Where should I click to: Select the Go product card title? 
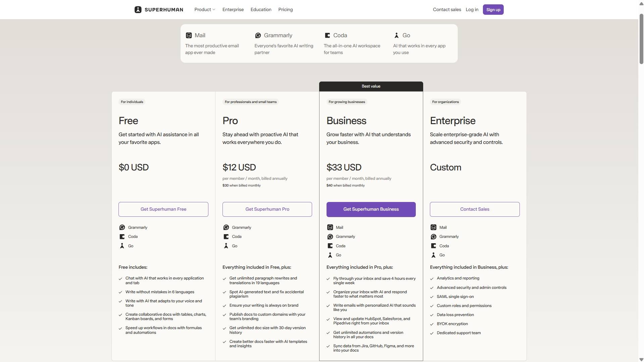point(406,36)
